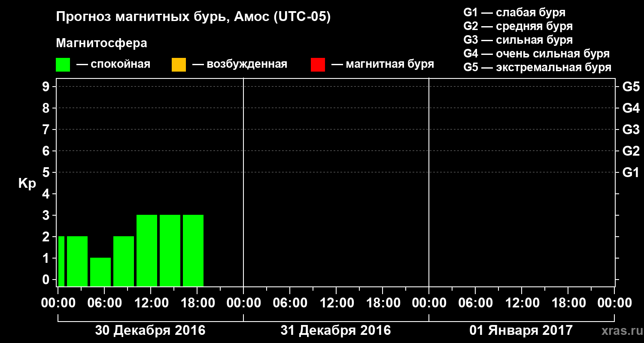Click the '31 Декабря 2016' date label
This screenshot has width=644, height=343.
tap(336, 331)
